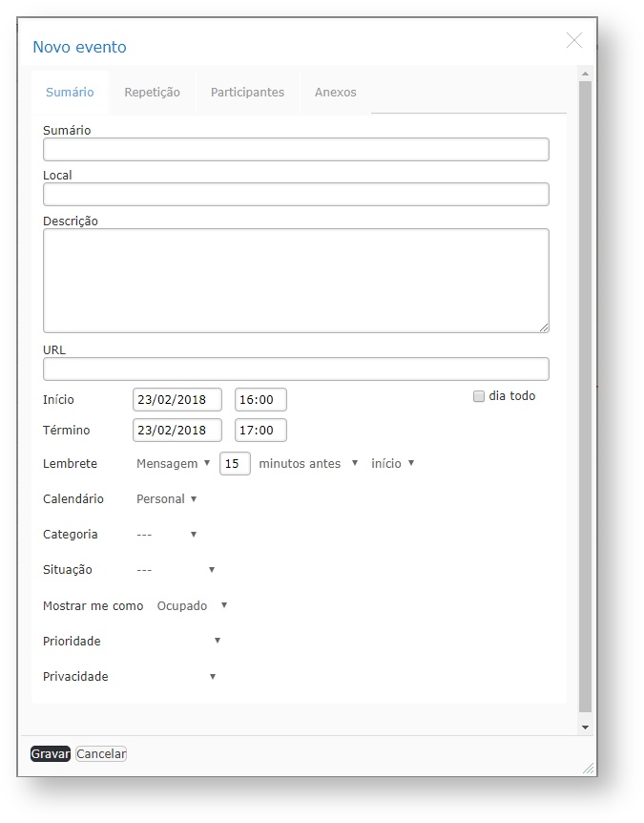
Task: Go to the Anexos tab
Action: pos(335,93)
